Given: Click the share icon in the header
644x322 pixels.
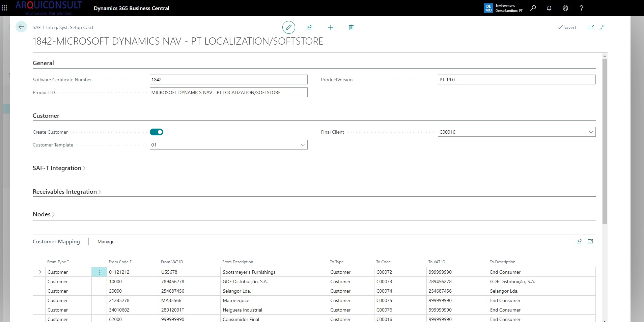Looking at the screenshot, I should 309,27.
